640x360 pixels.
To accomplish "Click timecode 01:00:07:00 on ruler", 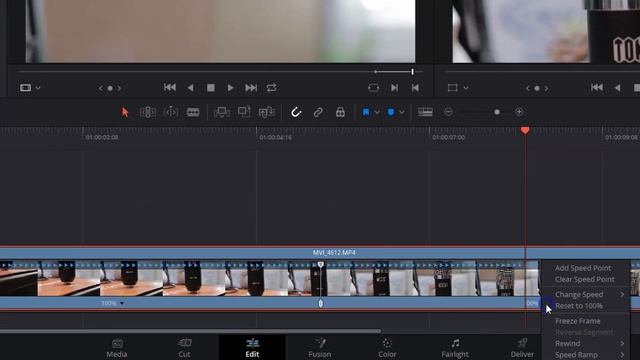I will [449, 138].
